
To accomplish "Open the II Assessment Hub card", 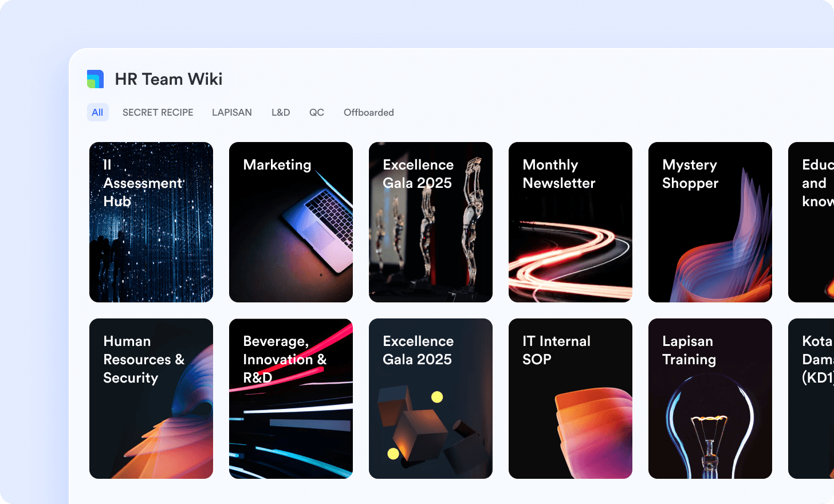I will coord(151,222).
